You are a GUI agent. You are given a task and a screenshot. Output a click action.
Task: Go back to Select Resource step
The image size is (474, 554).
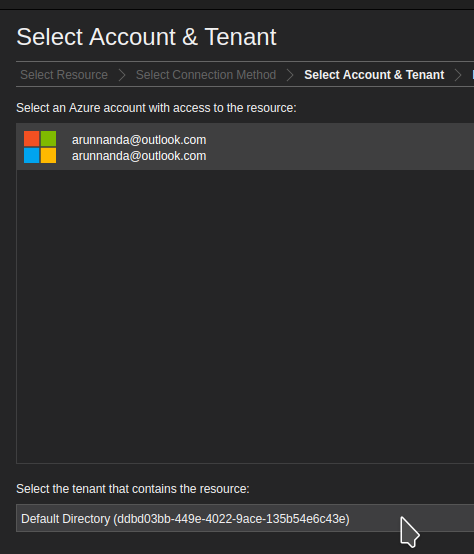pyautogui.click(x=64, y=75)
